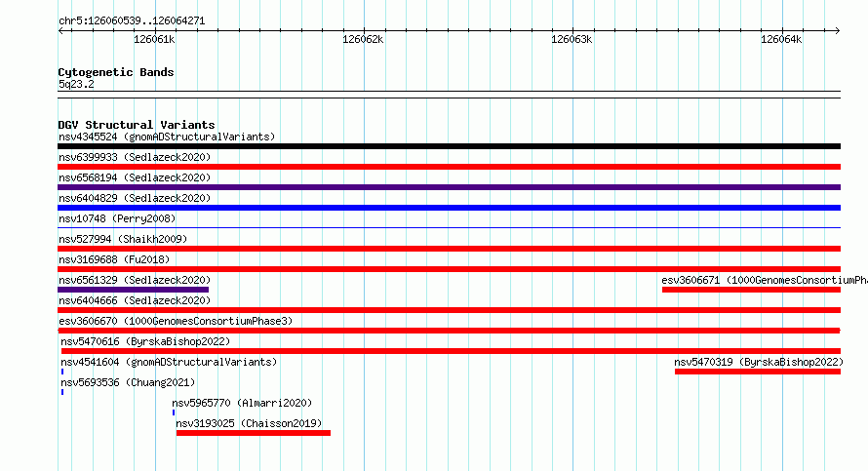
Task: Click the ruler's left arrow end
Action: pyautogui.click(x=60, y=30)
